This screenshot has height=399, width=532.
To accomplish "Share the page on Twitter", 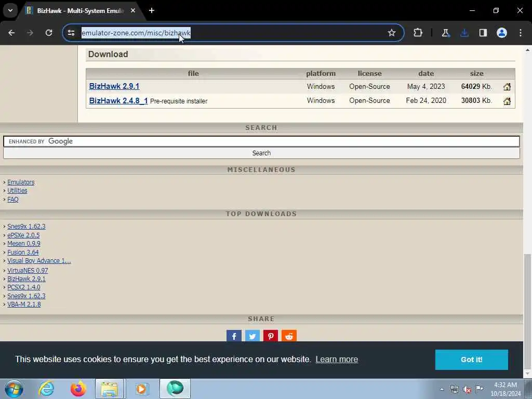I will point(252,336).
